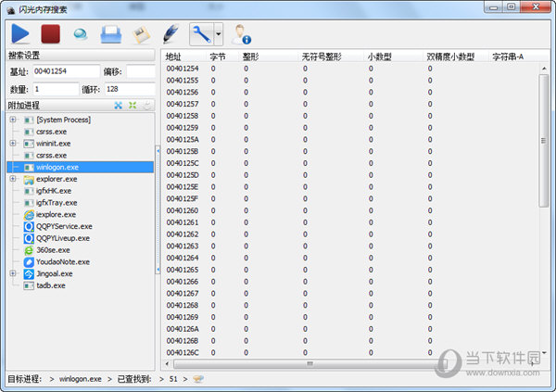Screen dimensions: 556x392
Task: Select igfxHK.exe process
Action: tap(54, 191)
